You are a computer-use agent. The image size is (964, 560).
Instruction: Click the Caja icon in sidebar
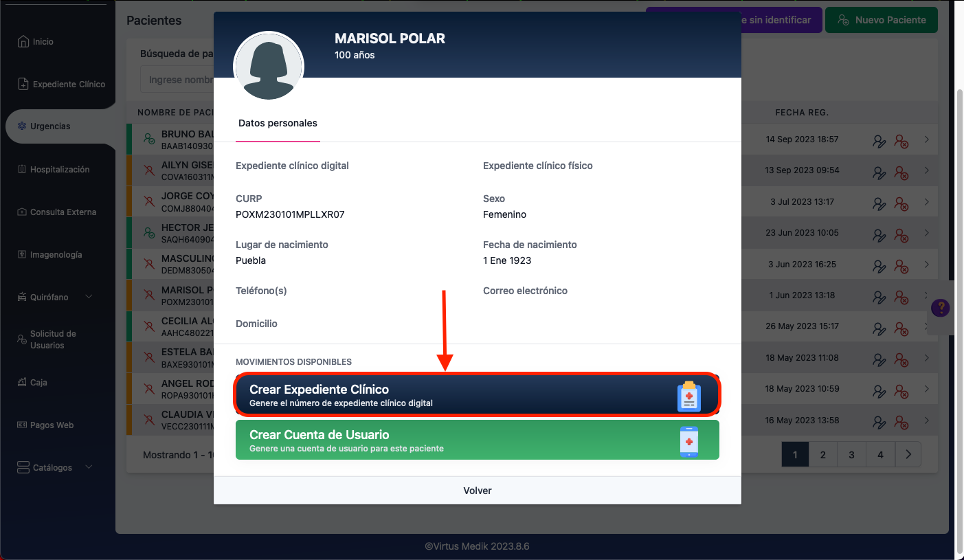coord(23,383)
